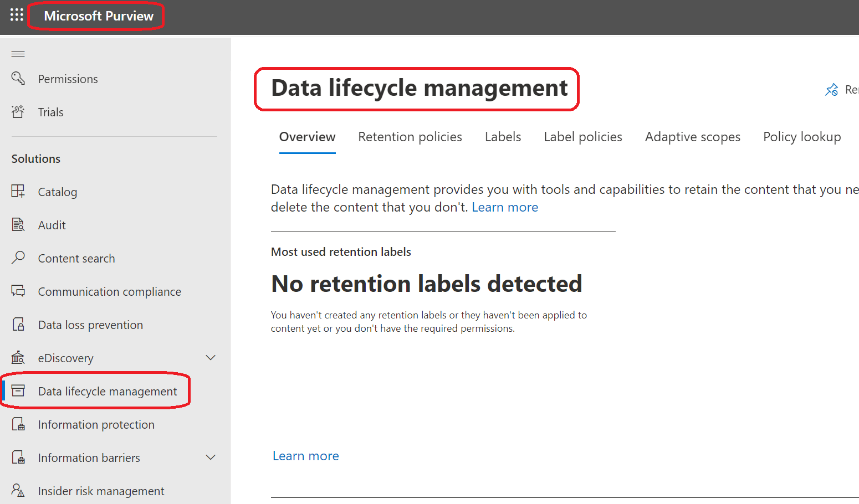Expand the Information barriers chevron
This screenshot has width=859, height=504.
[211, 457]
